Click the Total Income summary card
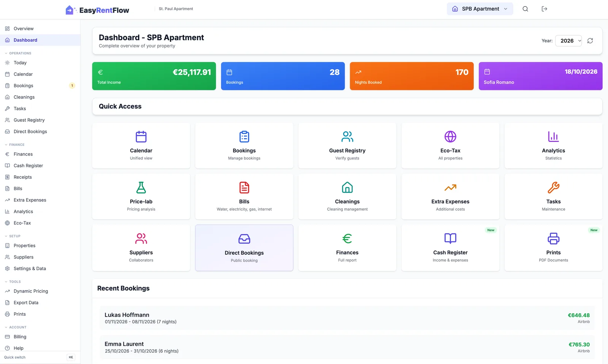608x364 pixels. 154,76
